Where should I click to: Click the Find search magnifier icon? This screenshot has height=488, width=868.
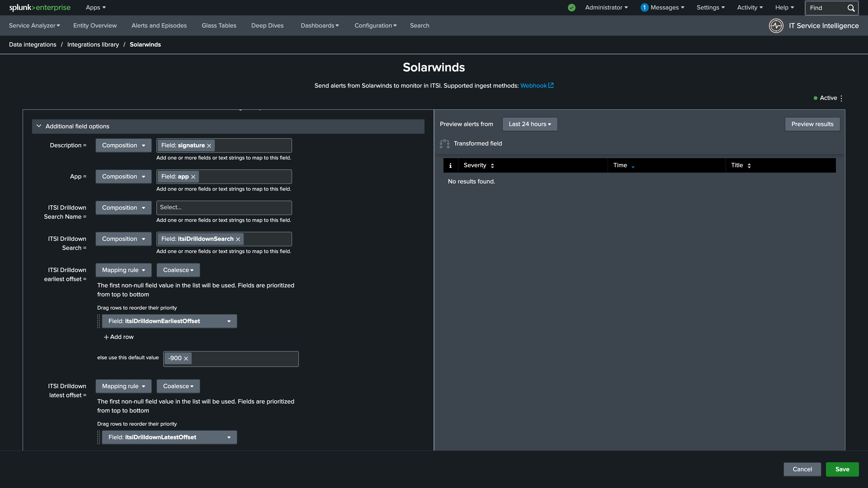851,8
